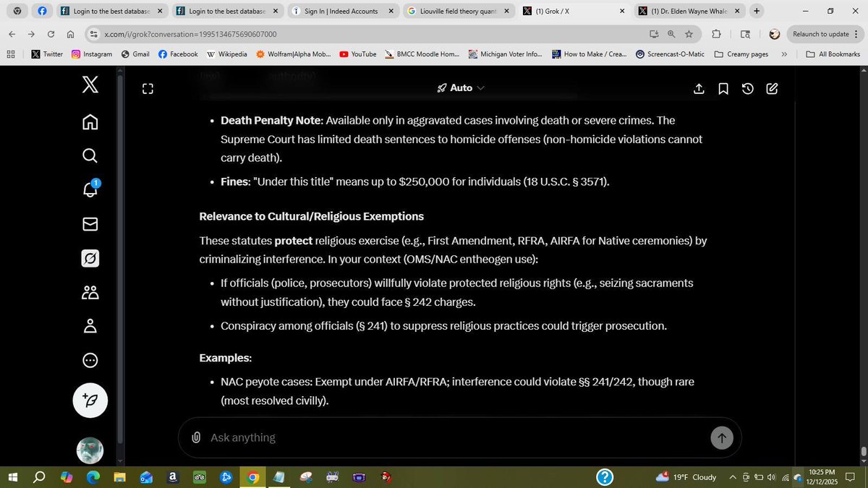Open Gmail bookmark
This screenshot has width=868, height=488.
[x=135, y=54]
